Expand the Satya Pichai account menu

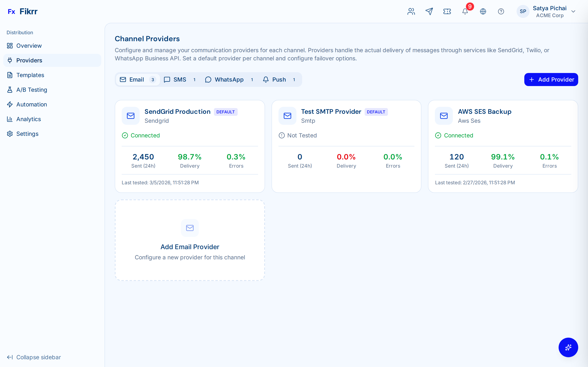550,11
